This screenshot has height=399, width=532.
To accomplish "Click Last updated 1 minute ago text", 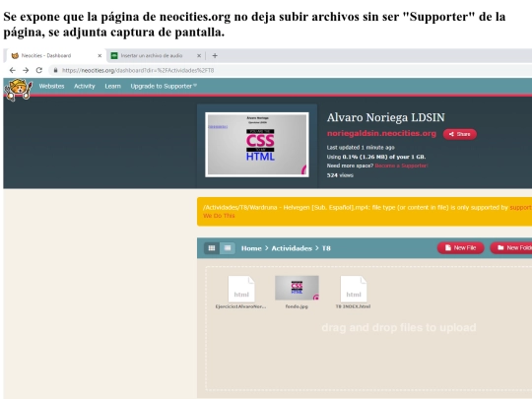I will [x=361, y=147].
